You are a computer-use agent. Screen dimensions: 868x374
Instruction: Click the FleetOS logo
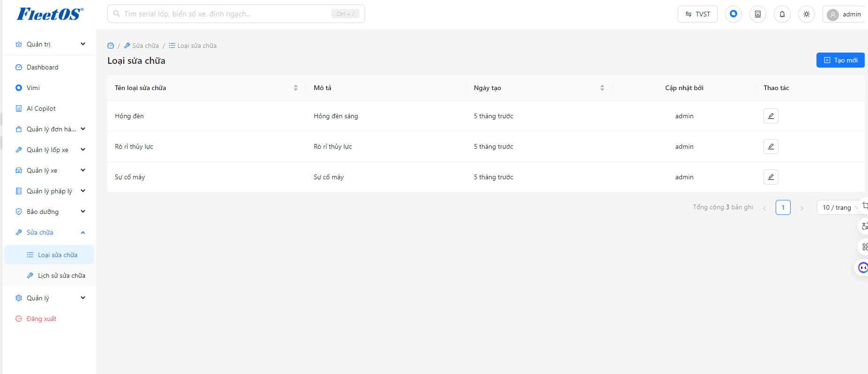tap(50, 14)
